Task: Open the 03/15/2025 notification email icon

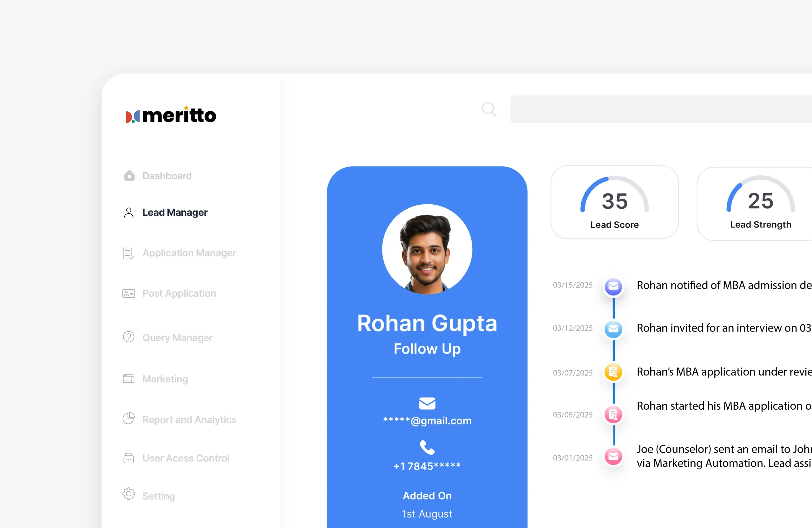Action: coord(613,287)
